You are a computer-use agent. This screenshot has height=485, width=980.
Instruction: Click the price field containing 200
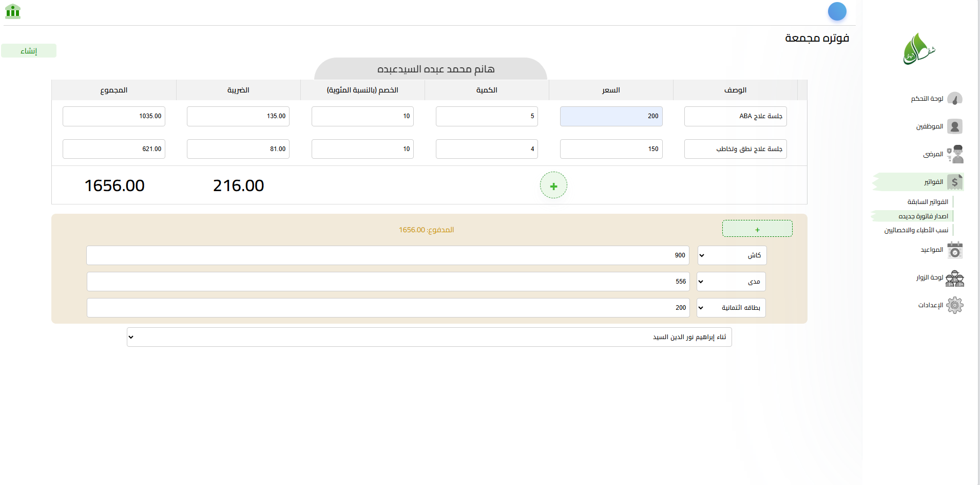click(611, 116)
